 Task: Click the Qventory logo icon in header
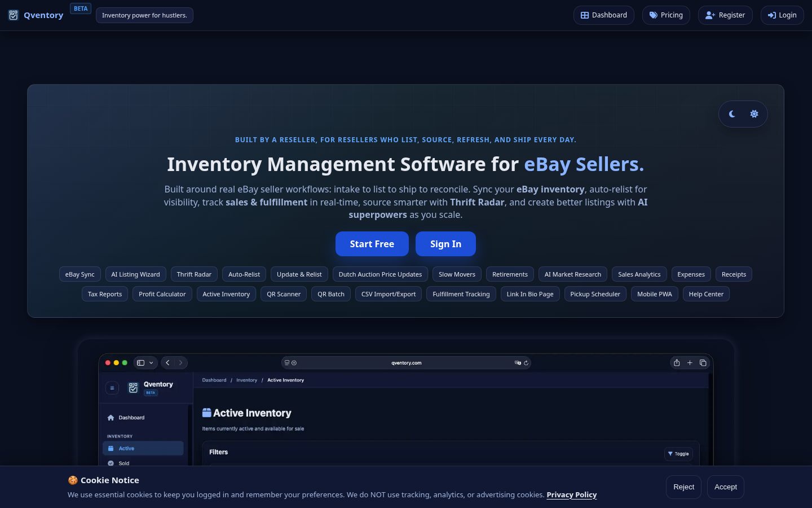point(14,15)
